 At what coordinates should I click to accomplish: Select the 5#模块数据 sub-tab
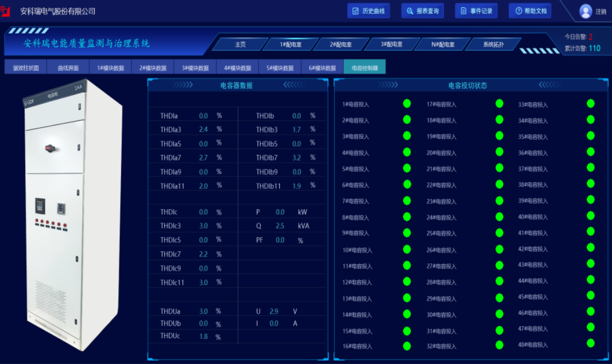click(x=280, y=67)
